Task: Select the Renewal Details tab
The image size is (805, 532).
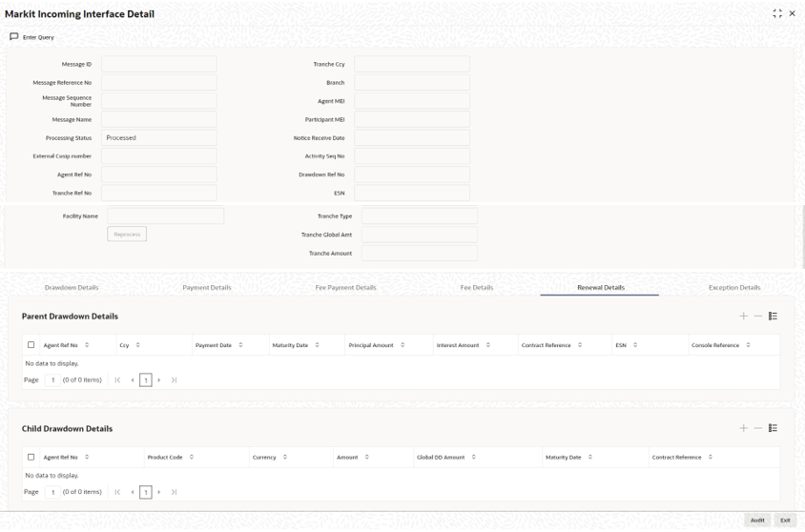Action: 601,288
